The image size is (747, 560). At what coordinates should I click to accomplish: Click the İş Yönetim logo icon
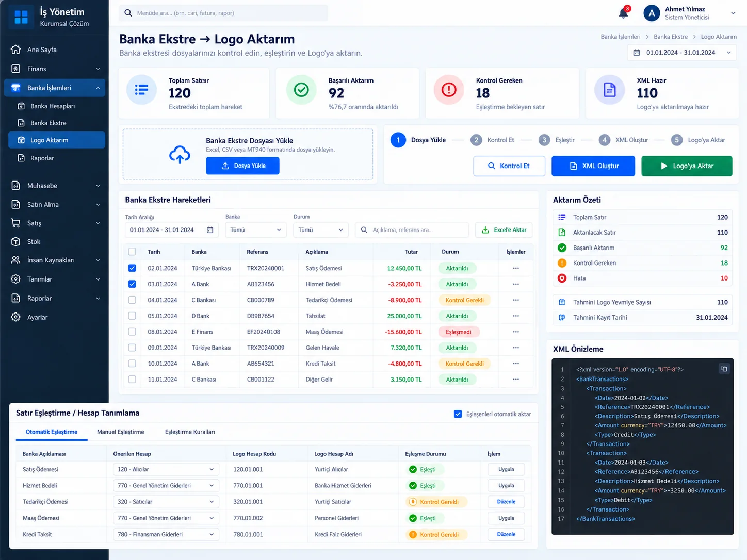(21, 17)
